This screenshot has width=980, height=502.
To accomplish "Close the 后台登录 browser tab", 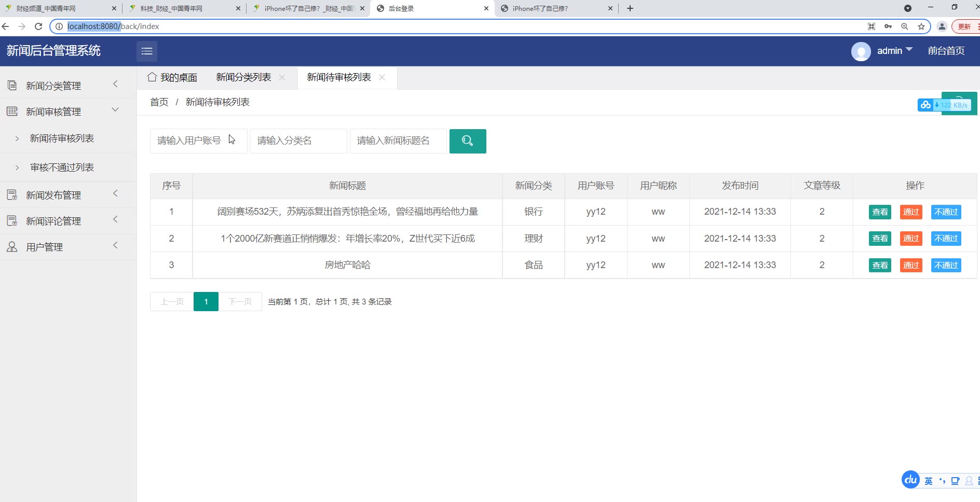I will (486, 8).
